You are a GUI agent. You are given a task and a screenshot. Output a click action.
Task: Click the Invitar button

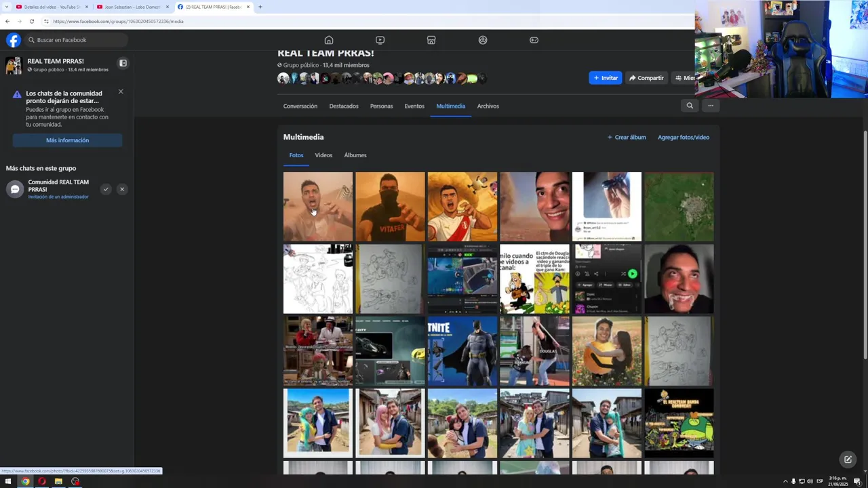point(606,78)
